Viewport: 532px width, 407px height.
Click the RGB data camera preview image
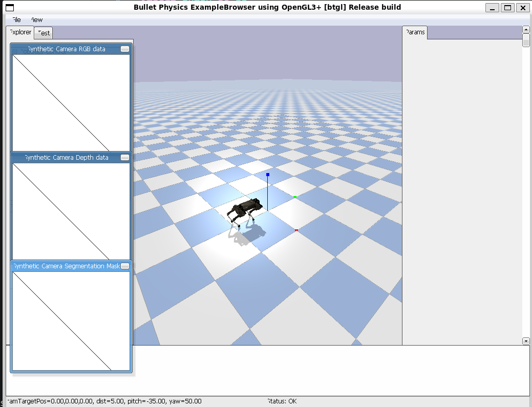[x=71, y=103]
